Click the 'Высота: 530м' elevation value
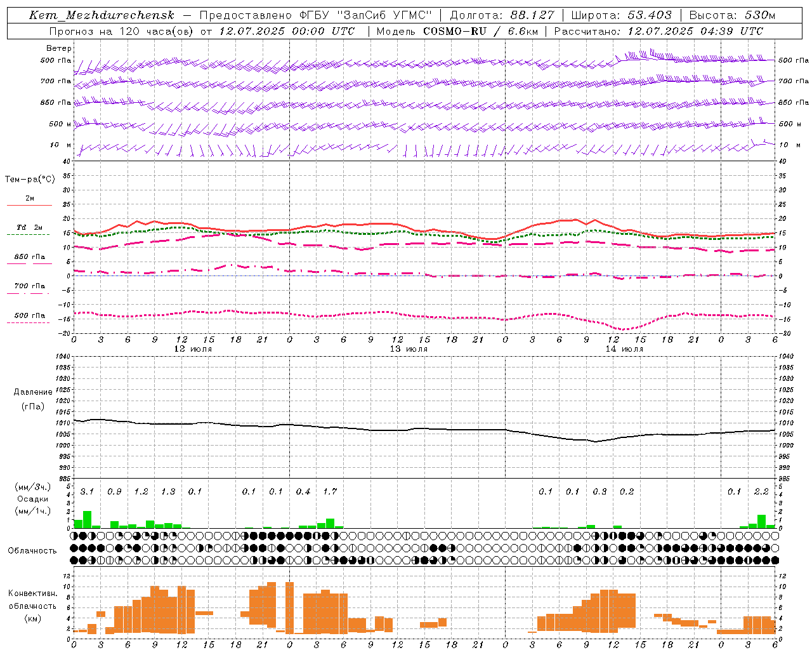 732,15
